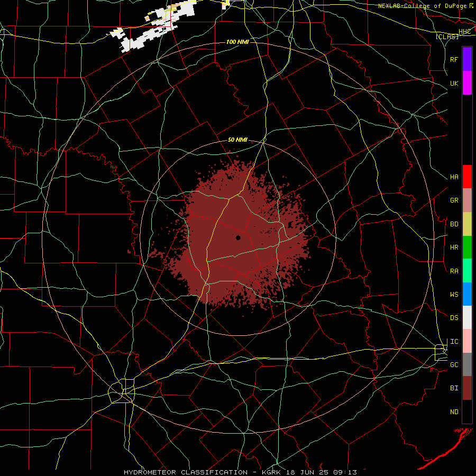The image size is (476, 476).
Task: Click the RF legend label
Action: click(x=454, y=59)
